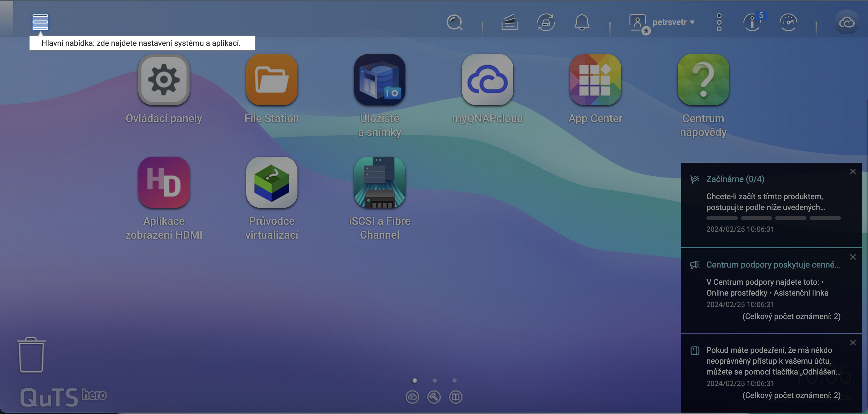Open Centrum nápovědy
The height and width of the screenshot is (414, 868).
pos(703,80)
